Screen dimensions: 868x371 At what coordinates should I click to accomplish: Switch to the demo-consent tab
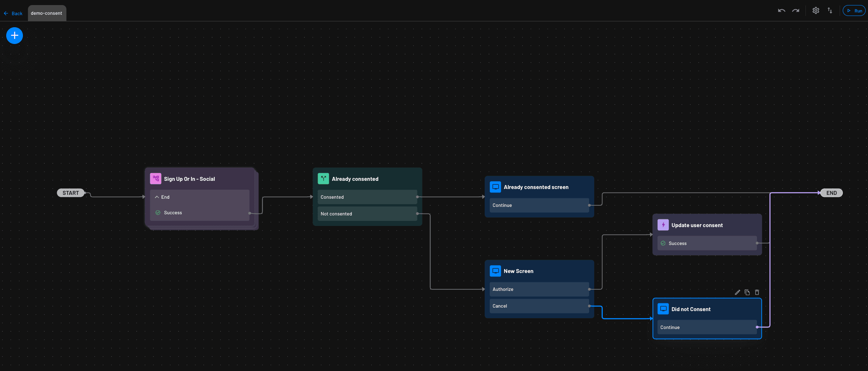[x=47, y=13]
